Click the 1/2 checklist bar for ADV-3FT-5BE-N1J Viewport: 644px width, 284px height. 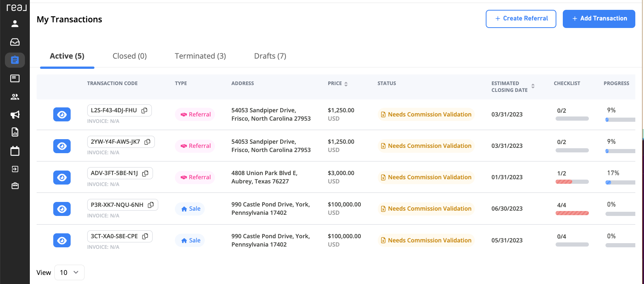click(x=572, y=182)
